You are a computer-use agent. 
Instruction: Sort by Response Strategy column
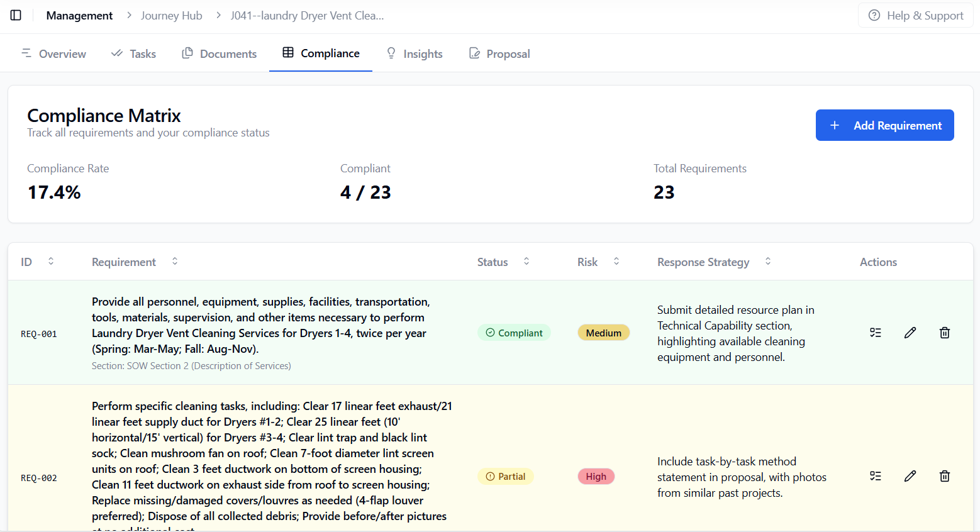767,261
